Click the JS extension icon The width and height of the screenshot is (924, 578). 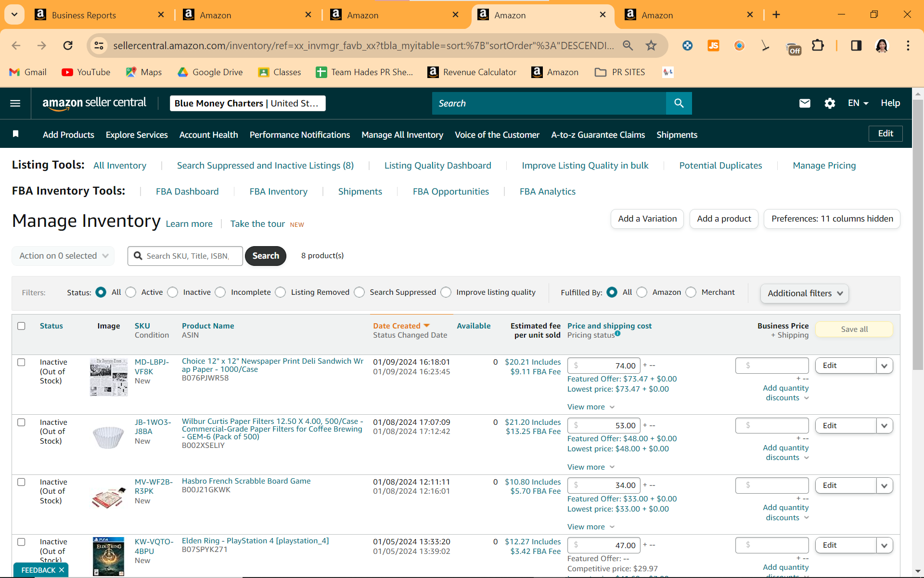pyautogui.click(x=713, y=46)
